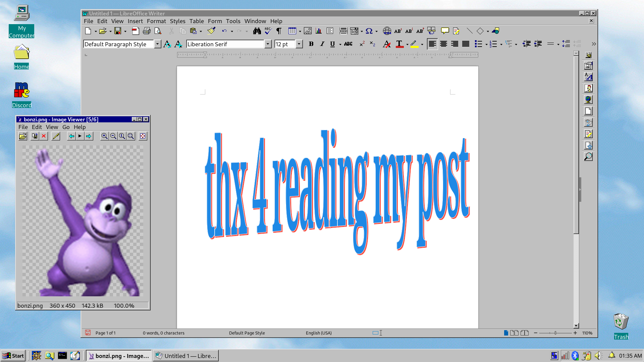Open the Styles menu in Writer
644x362 pixels.
177,21
